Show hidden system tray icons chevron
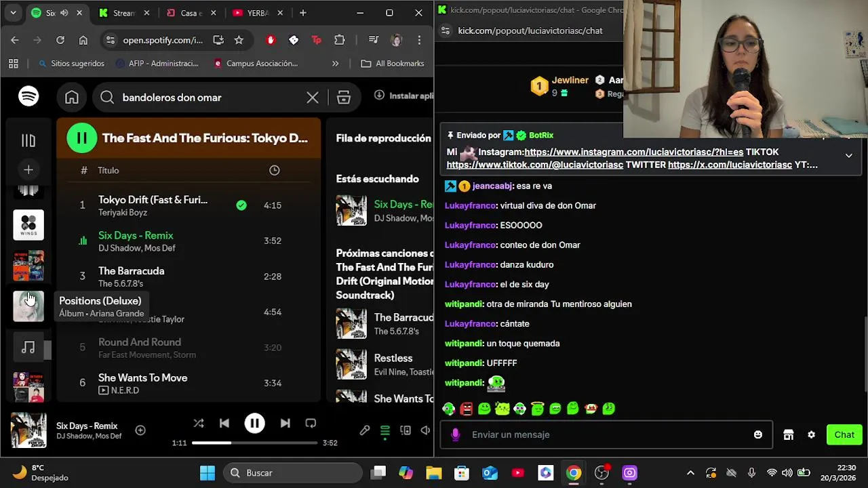 690,473
